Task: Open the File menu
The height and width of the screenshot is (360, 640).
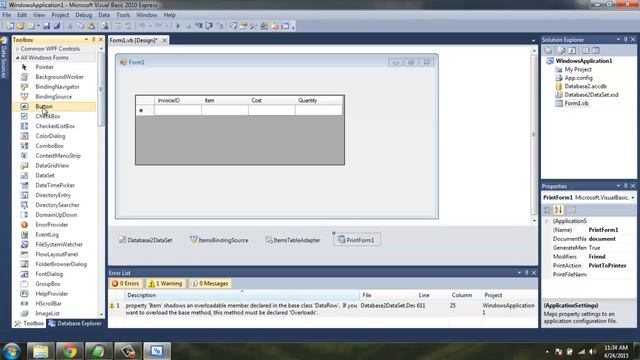Action: click(x=7, y=15)
